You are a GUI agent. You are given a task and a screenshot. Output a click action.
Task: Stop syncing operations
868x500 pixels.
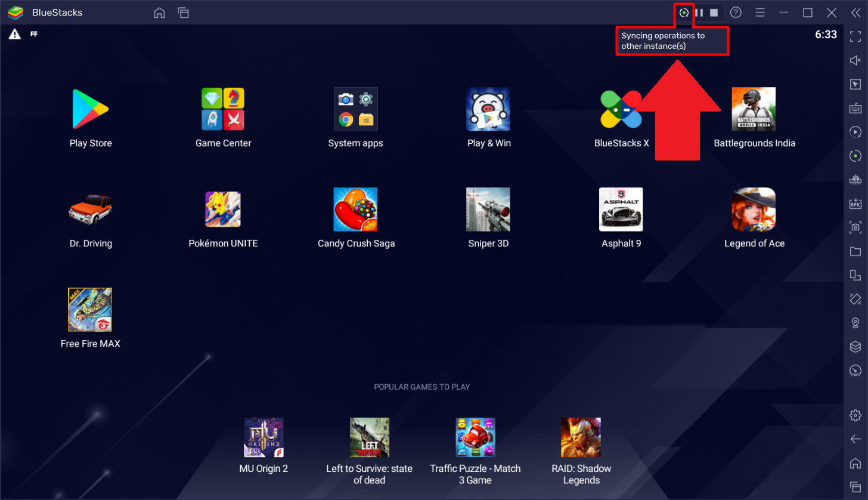(x=714, y=13)
